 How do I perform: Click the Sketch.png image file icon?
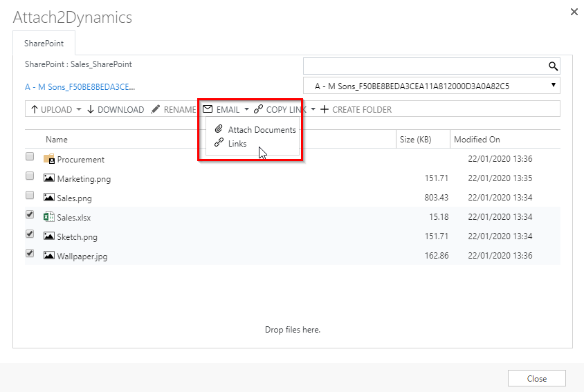click(x=49, y=236)
